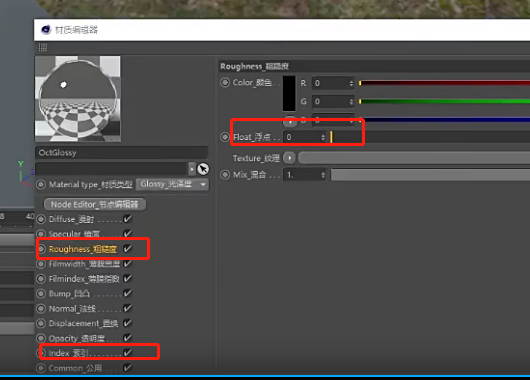
Task: Select the Displacement channel tab
Action: [83, 324]
